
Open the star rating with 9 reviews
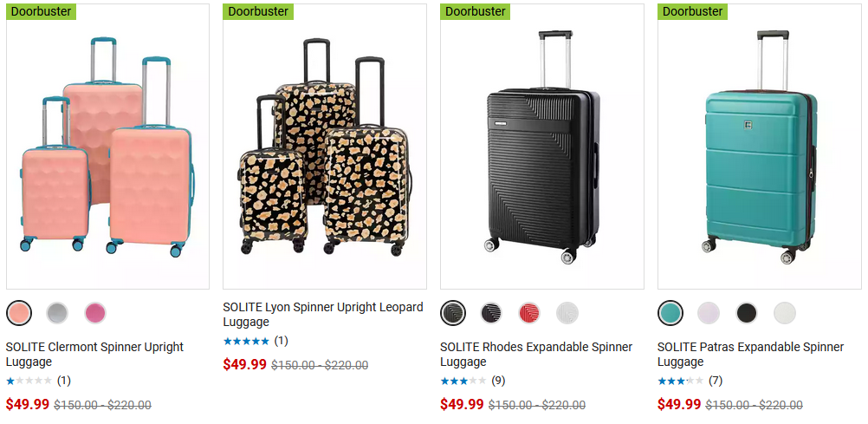coord(473,381)
